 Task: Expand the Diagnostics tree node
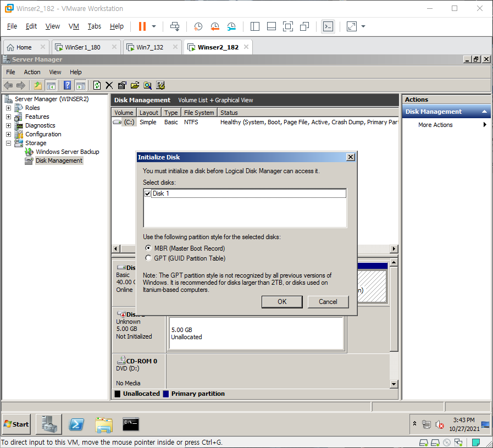[8, 125]
